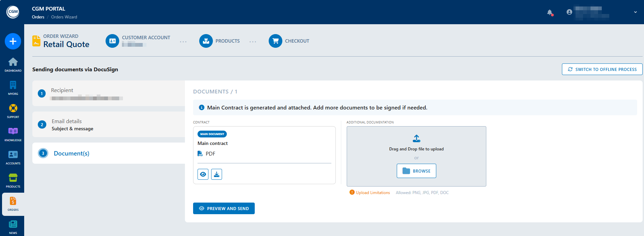Go to the Products wizard step
The width and height of the screenshot is (644, 236).
[x=219, y=41]
